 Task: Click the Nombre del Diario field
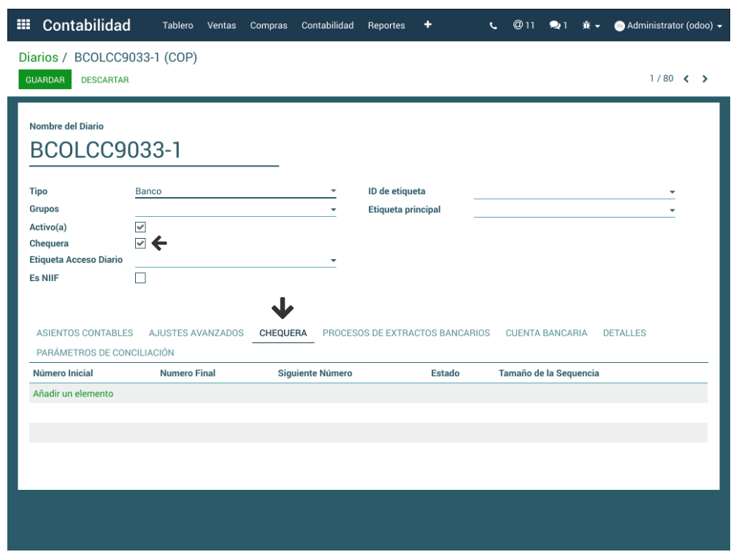[x=154, y=150]
